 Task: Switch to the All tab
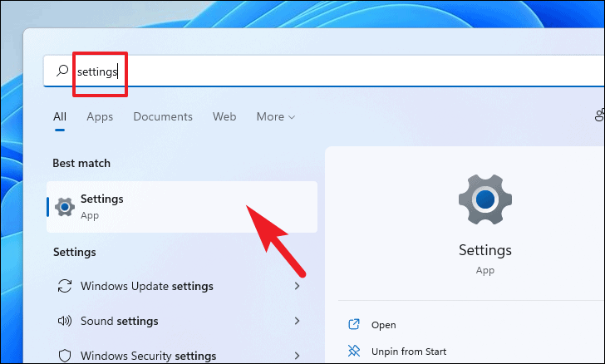pyautogui.click(x=60, y=116)
